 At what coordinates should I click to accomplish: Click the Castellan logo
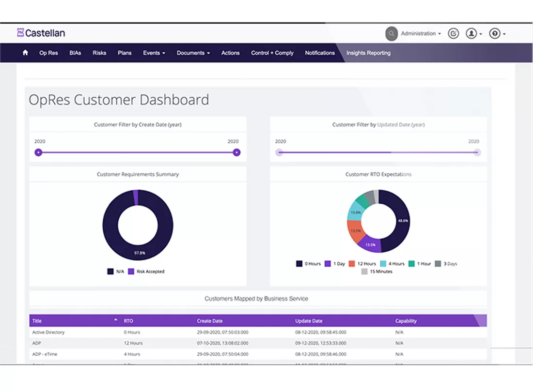pyautogui.click(x=41, y=33)
